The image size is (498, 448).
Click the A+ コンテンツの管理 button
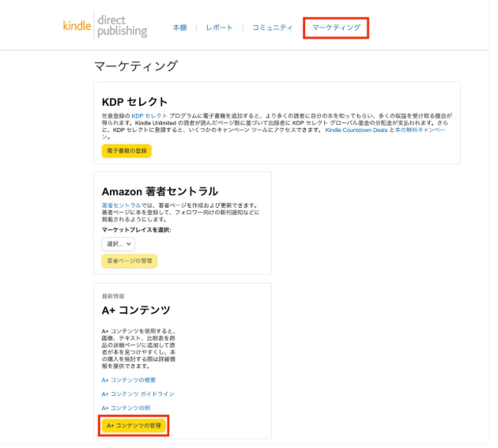click(x=134, y=425)
